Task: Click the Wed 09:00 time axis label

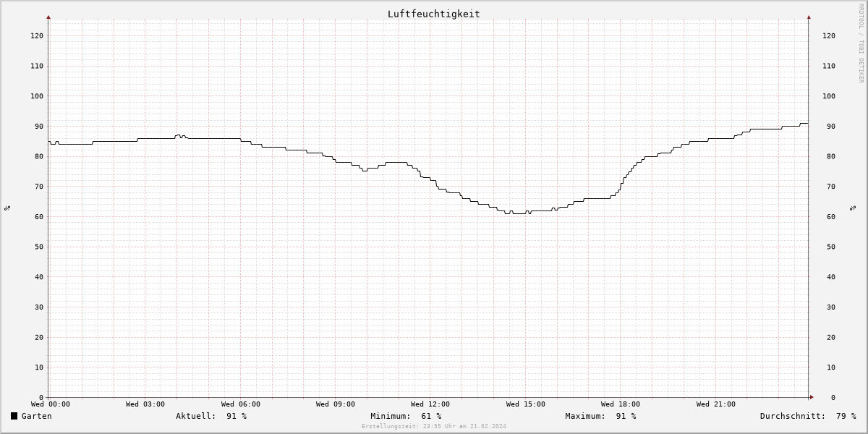Action: [x=336, y=404]
